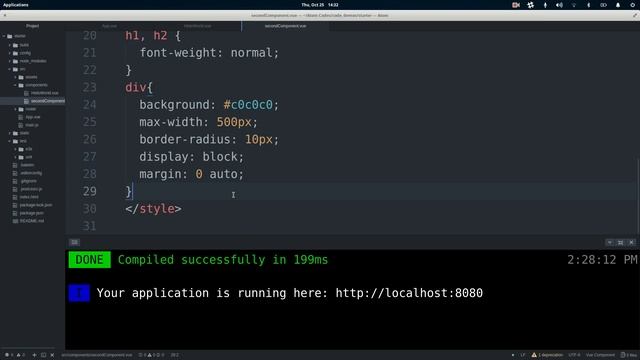Open the Wi-Fi network indicator
640x360 pixels.
tap(574, 5)
